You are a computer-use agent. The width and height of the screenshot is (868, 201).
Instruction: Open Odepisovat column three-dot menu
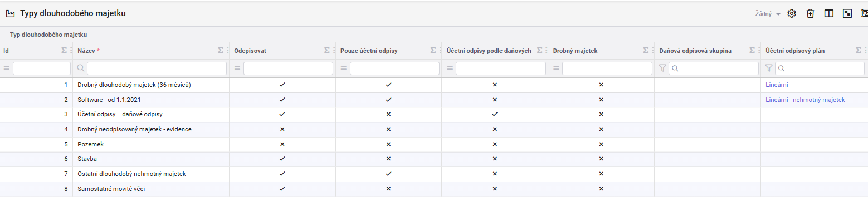click(x=334, y=50)
